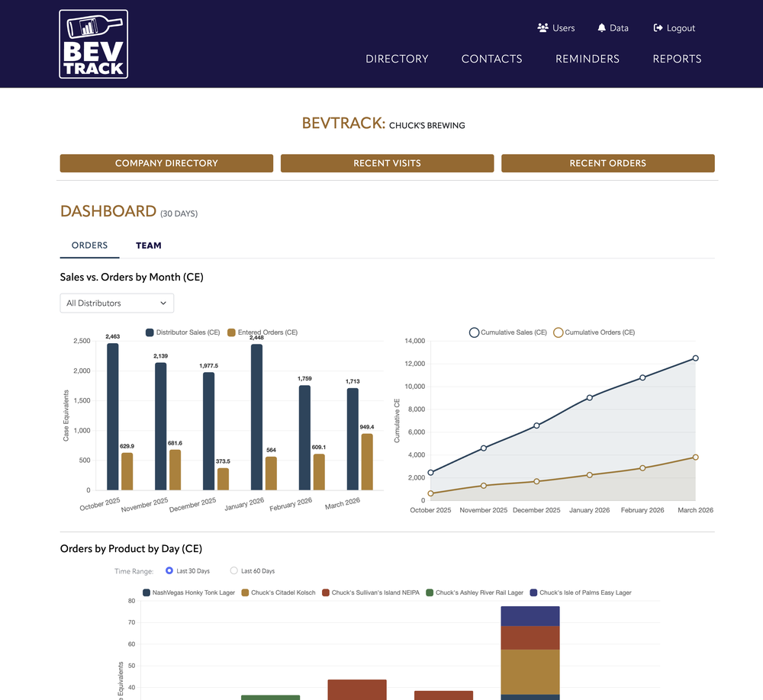Image resolution: width=763 pixels, height=700 pixels.
Task: Click the COMPANY DIRECTORY button
Action: pos(166,162)
